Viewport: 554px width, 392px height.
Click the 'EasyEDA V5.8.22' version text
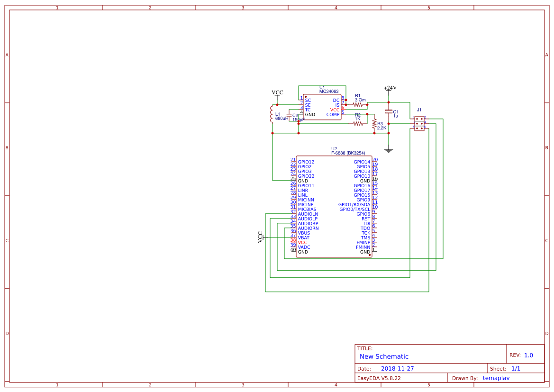pyautogui.click(x=379, y=378)
